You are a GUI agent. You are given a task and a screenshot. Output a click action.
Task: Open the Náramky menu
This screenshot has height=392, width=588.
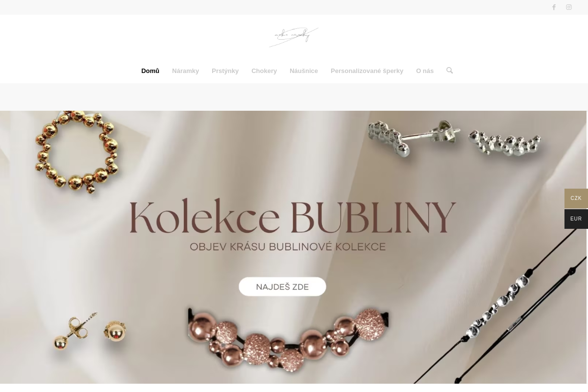(x=185, y=71)
